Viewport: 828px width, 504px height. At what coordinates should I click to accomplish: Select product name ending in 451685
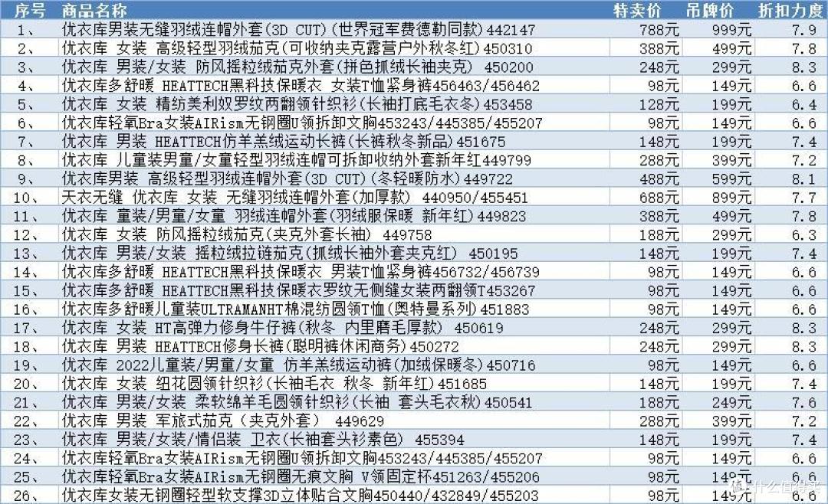[x=274, y=384]
